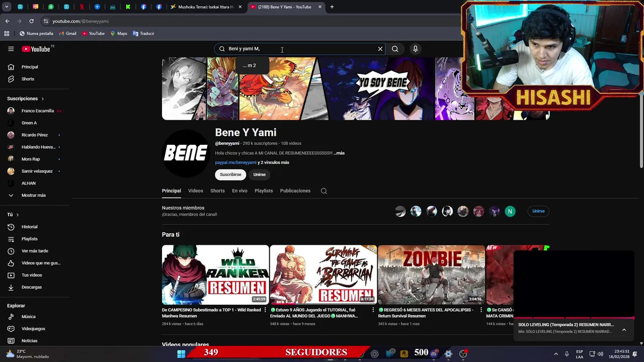This screenshot has width=644, height=362.
Task: Open options for Return Survival video
Action: click(481, 310)
